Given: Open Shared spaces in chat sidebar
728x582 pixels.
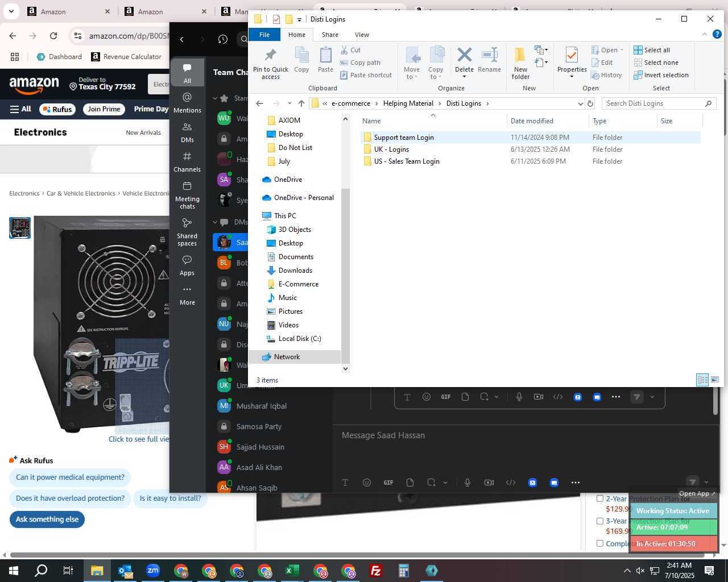Looking at the screenshot, I should (x=187, y=232).
